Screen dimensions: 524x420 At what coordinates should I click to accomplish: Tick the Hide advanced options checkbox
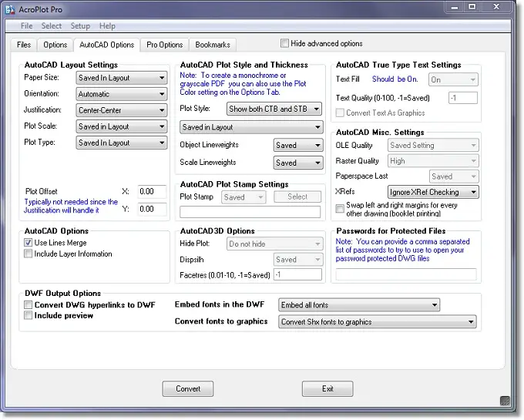pos(284,43)
